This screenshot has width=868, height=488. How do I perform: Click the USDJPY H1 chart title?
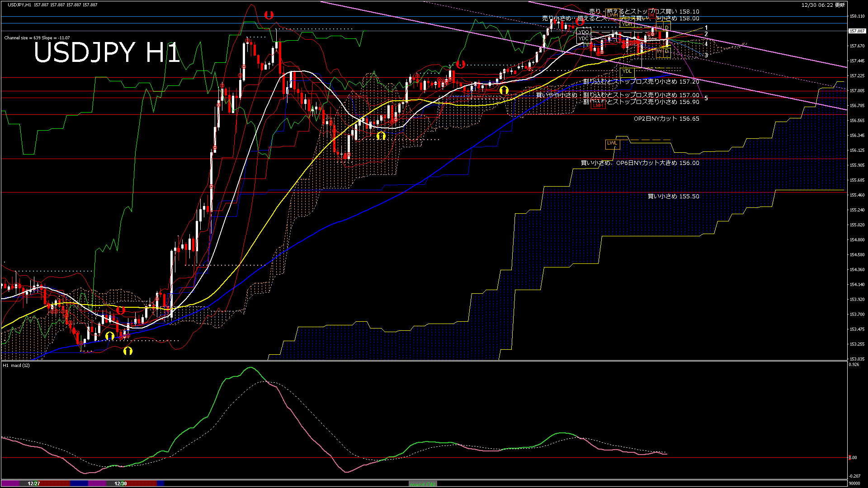pos(107,53)
